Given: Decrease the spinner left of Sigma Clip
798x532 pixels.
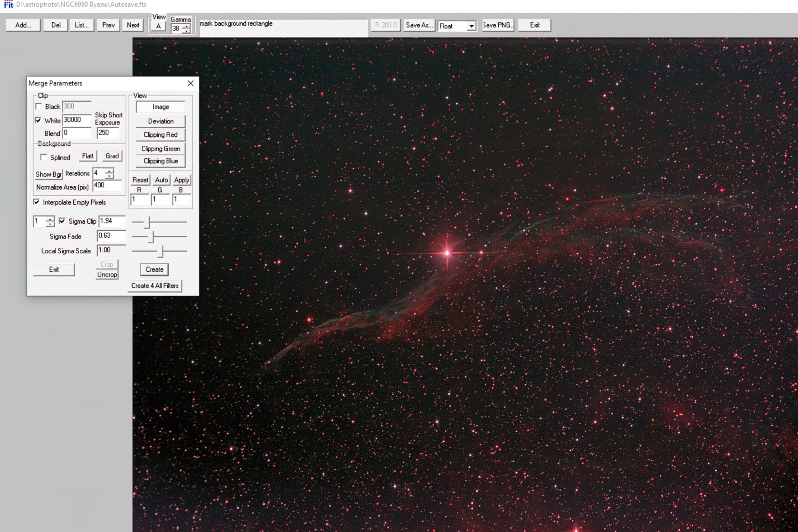Looking at the screenshot, I should click(50, 224).
